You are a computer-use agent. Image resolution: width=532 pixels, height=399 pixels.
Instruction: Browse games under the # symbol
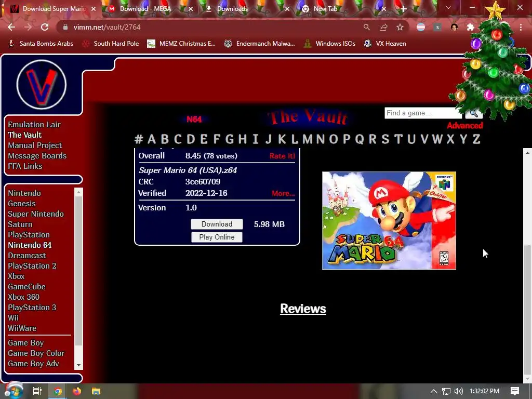point(138,139)
